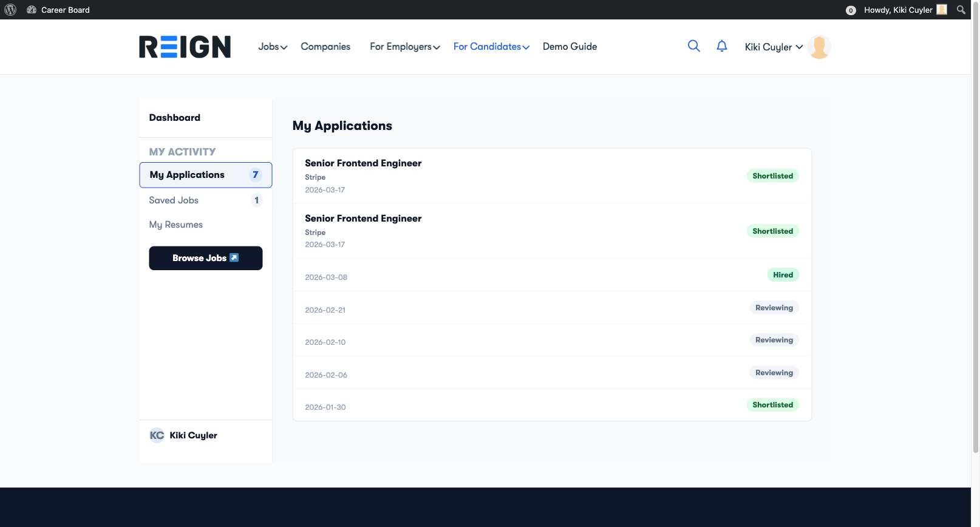980x527 pixels.
Task: Click the Browse Jobs button
Action: click(x=206, y=258)
